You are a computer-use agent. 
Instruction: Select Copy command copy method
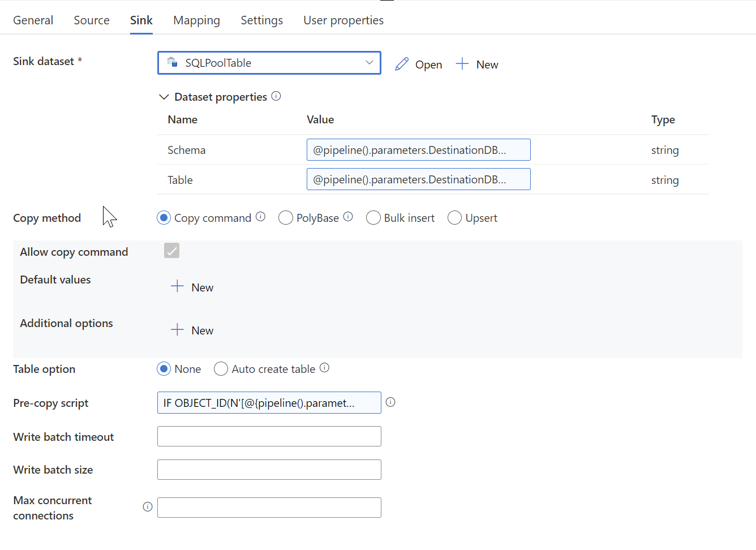[x=164, y=218]
